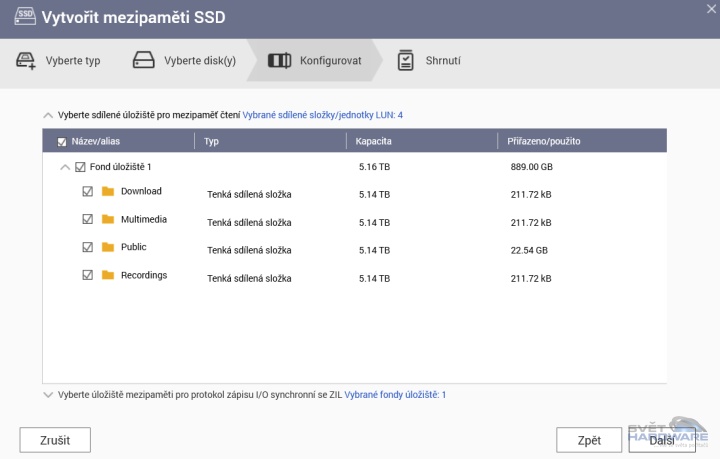
Task: Collapse the read cache shared storage section
Action: coord(48,115)
